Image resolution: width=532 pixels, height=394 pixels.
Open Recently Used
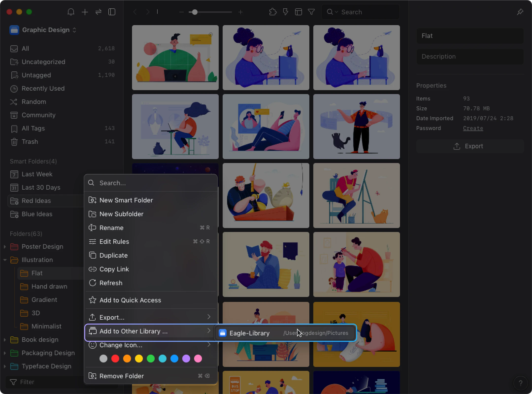point(62,88)
